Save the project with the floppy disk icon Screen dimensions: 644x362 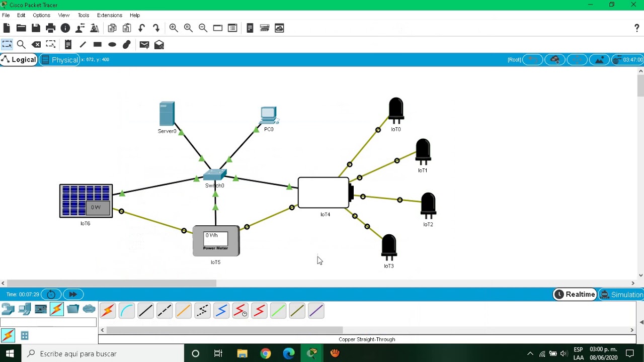pyautogui.click(x=36, y=28)
